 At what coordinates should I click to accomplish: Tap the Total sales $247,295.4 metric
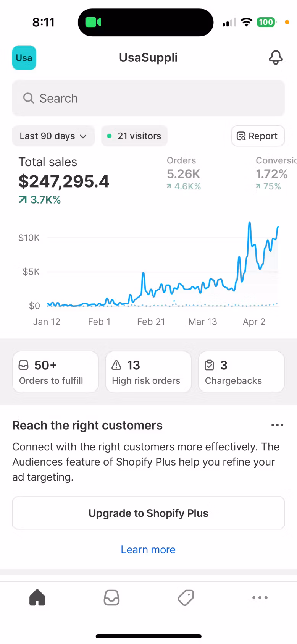[x=64, y=180]
